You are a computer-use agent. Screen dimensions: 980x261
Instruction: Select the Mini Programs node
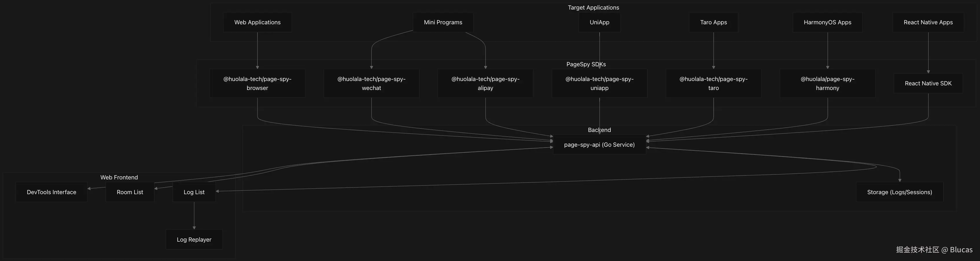pyautogui.click(x=443, y=23)
